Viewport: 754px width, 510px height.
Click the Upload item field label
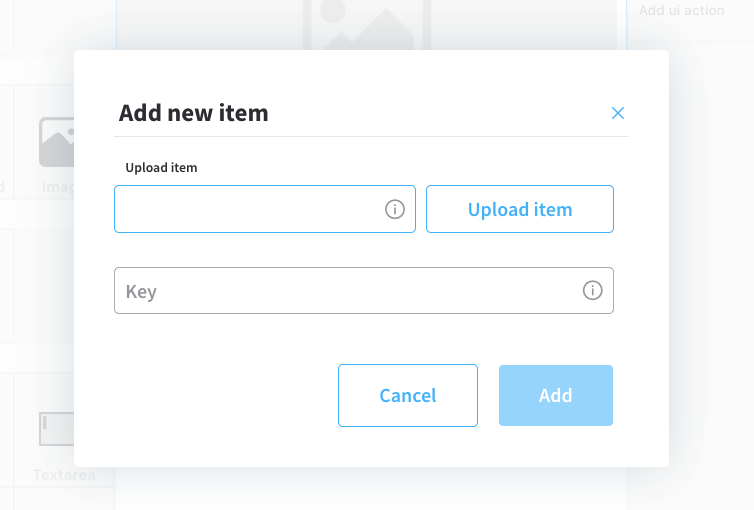(161, 167)
